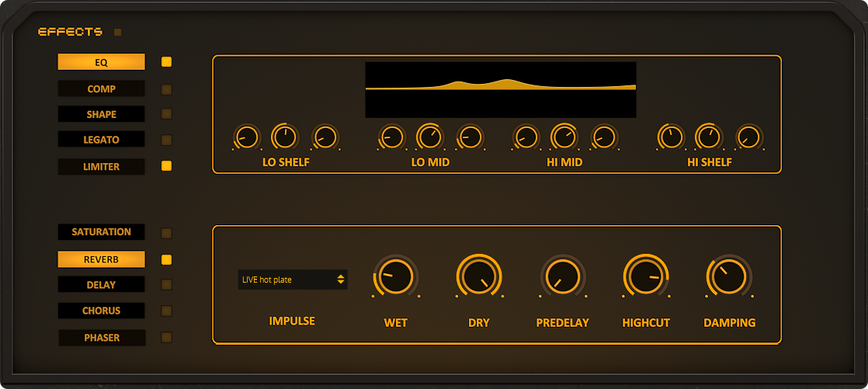Enable the SATURATION power toggle
This screenshot has height=389, width=868.
click(x=167, y=233)
